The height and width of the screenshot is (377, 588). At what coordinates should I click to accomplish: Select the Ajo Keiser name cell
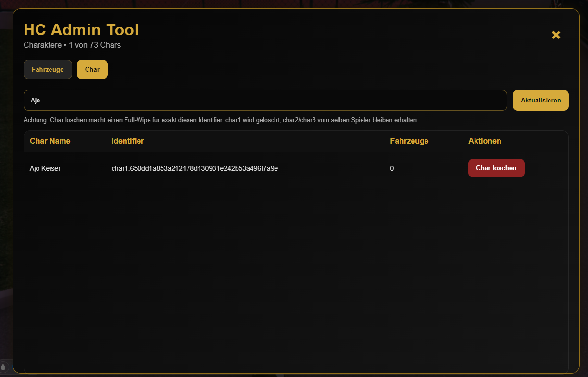coord(45,168)
